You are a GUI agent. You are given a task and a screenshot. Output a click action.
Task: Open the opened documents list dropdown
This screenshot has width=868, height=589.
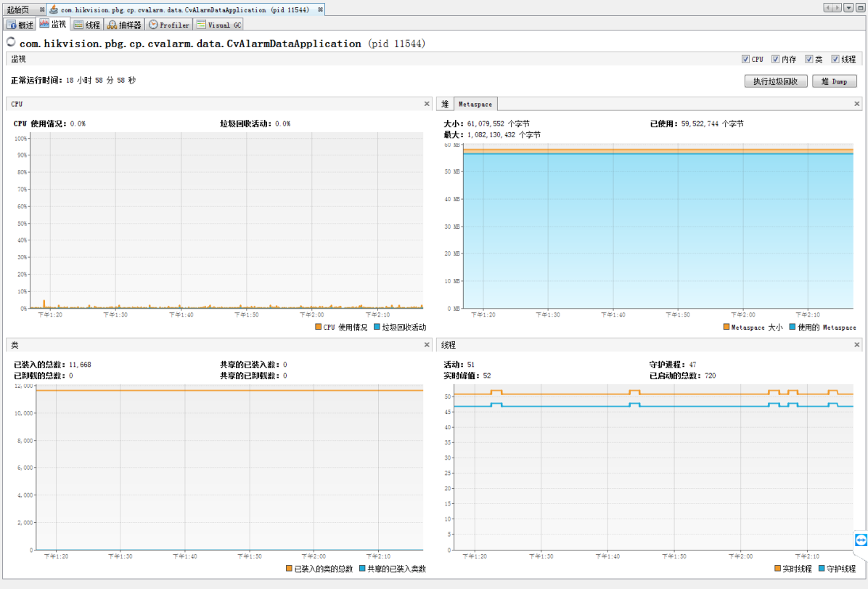point(848,8)
